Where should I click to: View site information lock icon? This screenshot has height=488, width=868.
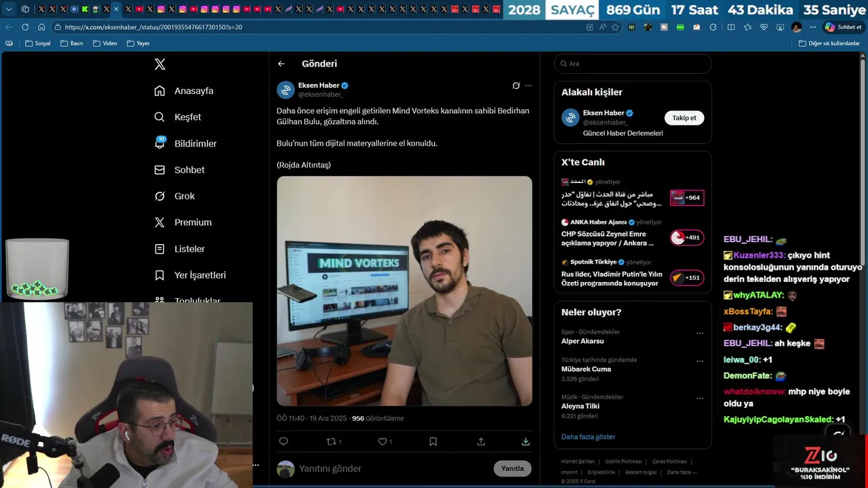58,27
